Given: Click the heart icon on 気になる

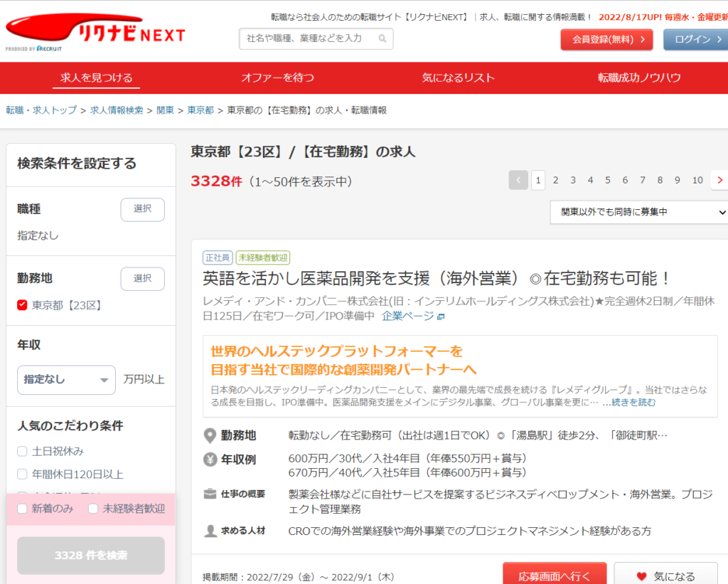Looking at the screenshot, I should pos(642,577).
